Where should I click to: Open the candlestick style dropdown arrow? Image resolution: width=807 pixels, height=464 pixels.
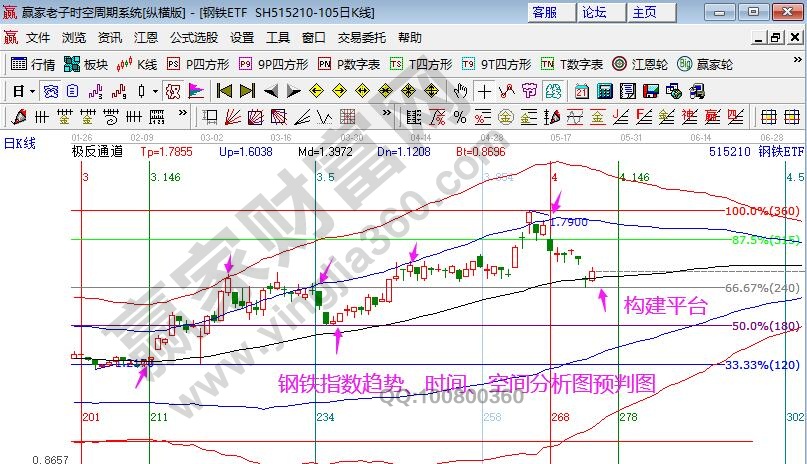155,90
